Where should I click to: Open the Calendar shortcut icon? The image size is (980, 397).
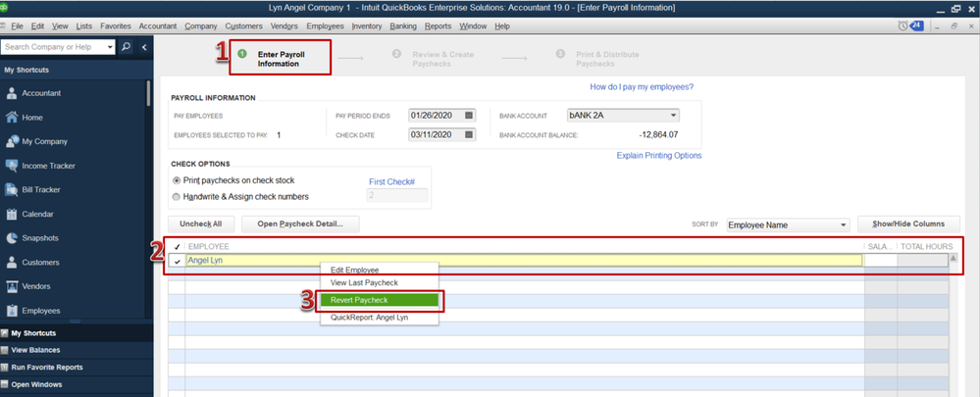[x=11, y=214]
